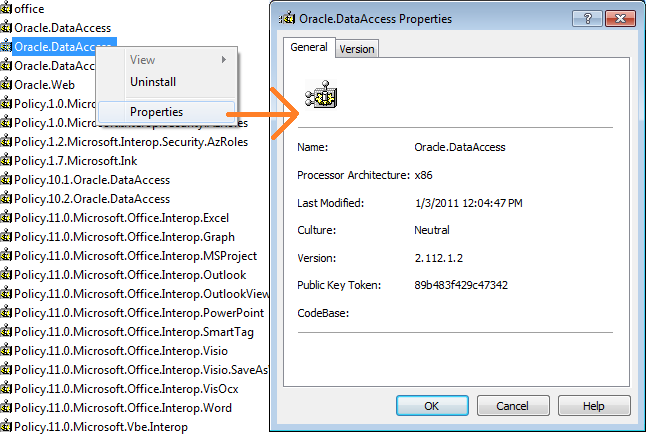
Task: Click the Policy.1.7.Microsoft.Ink assembly icon
Action: click(x=6, y=161)
